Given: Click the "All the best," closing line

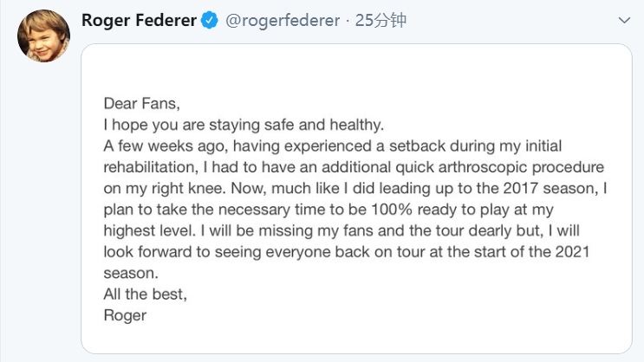Looking at the screenshot, I should click(145, 294).
